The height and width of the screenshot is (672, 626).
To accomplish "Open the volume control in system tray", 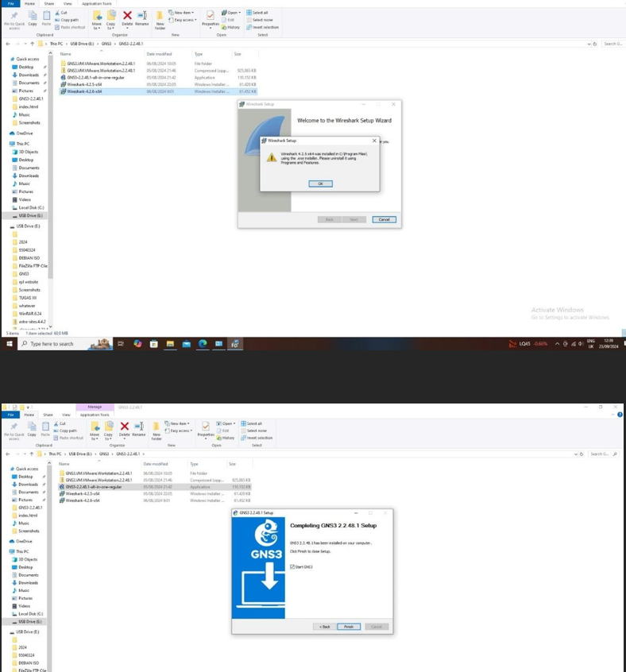I will (x=581, y=344).
